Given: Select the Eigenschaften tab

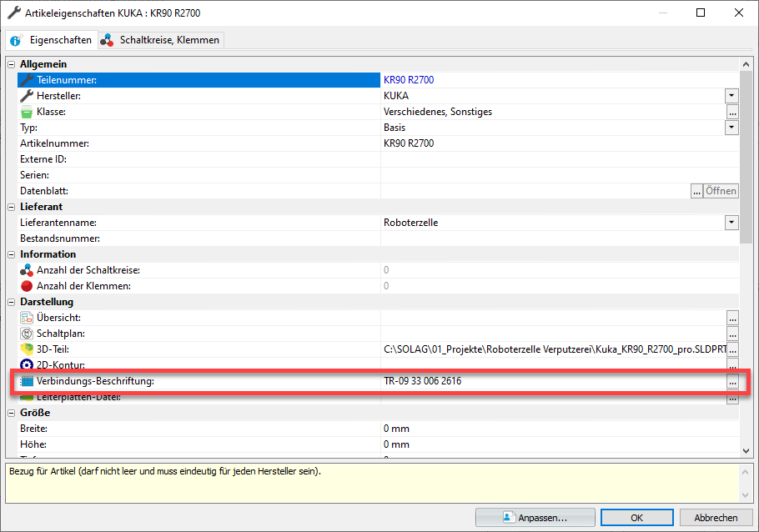Looking at the screenshot, I should pos(52,40).
